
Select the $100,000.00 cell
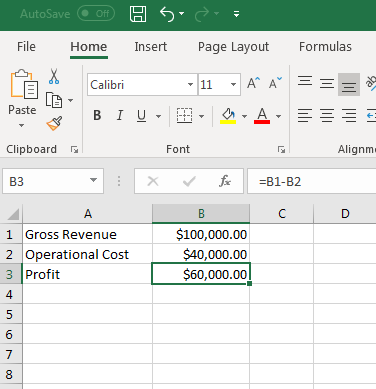[x=201, y=234]
